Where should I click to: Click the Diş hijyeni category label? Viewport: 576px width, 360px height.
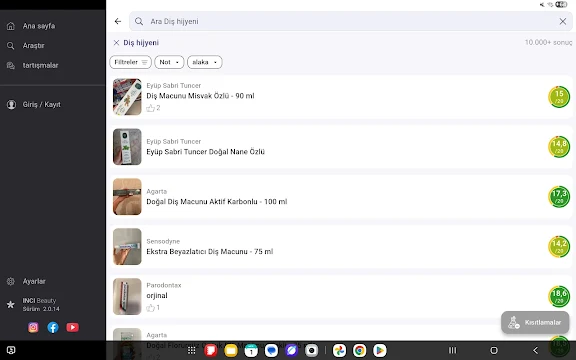pyautogui.click(x=141, y=43)
